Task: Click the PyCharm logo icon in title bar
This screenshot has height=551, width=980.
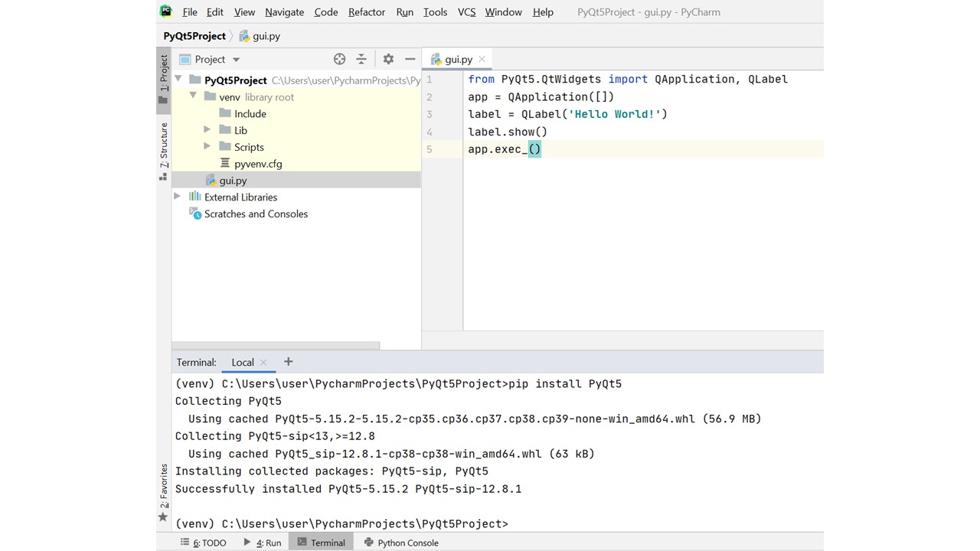Action: tap(166, 11)
